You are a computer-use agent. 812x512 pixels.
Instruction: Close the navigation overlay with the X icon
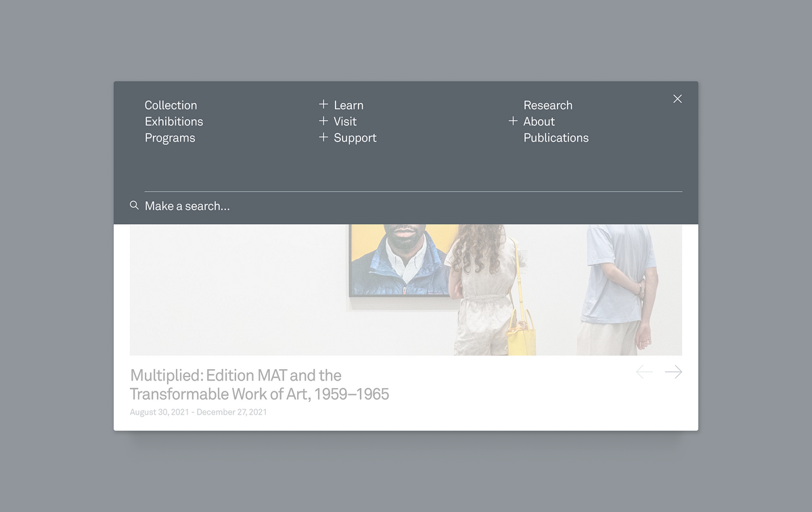(677, 99)
